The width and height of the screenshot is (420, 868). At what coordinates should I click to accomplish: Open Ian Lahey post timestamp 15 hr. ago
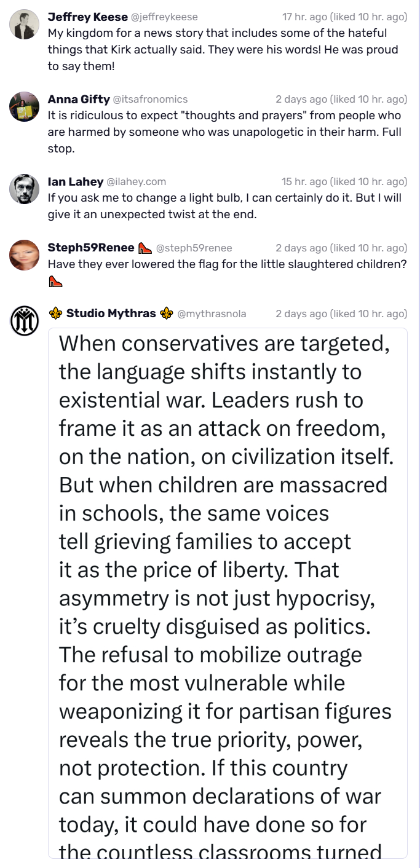tap(304, 181)
